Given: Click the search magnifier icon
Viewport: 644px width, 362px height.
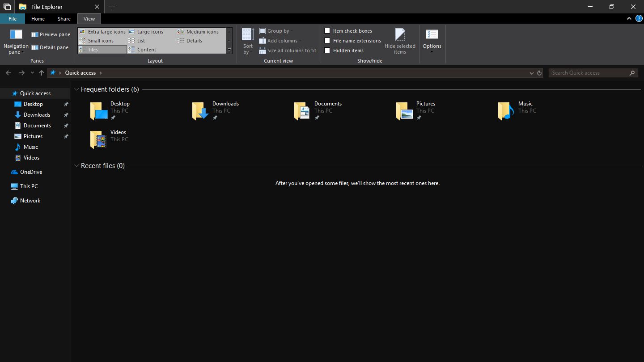Looking at the screenshot, I should tap(632, 73).
